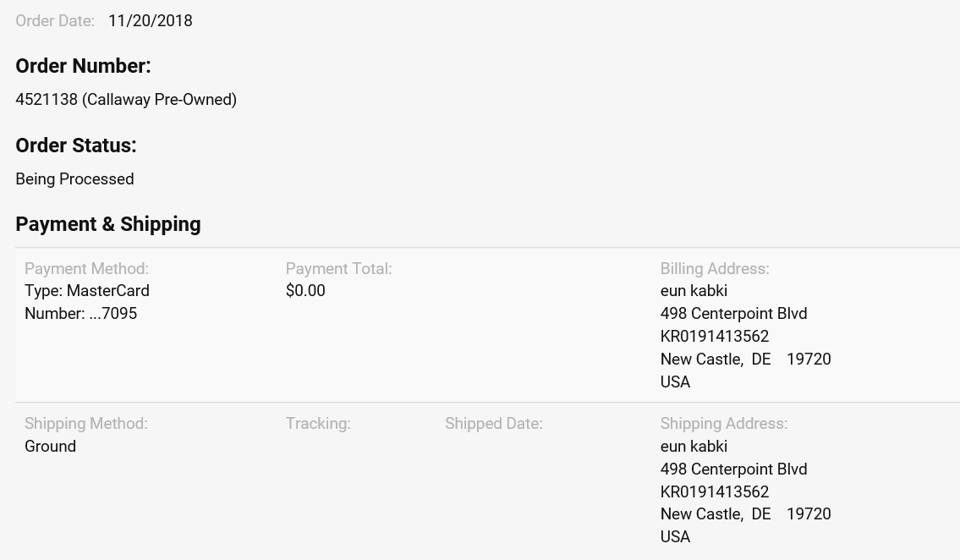Click the Shipping Method label
The height and width of the screenshot is (560, 960).
point(86,424)
